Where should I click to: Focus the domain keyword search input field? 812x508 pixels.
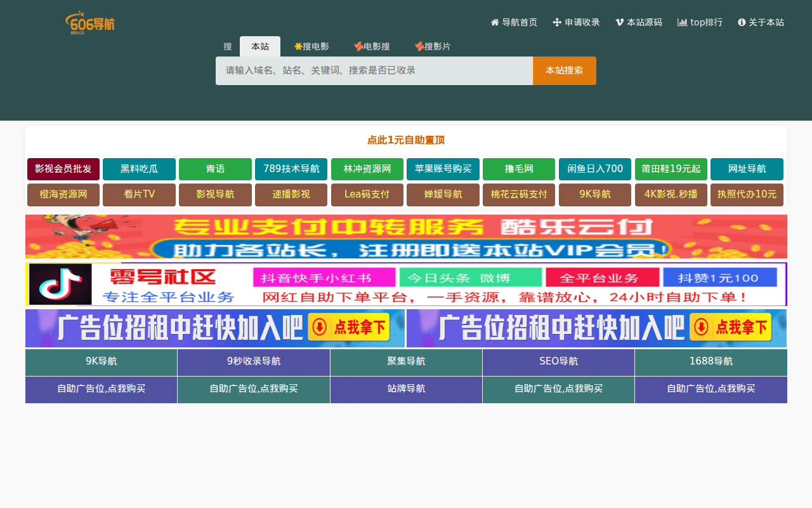(374, 70)
